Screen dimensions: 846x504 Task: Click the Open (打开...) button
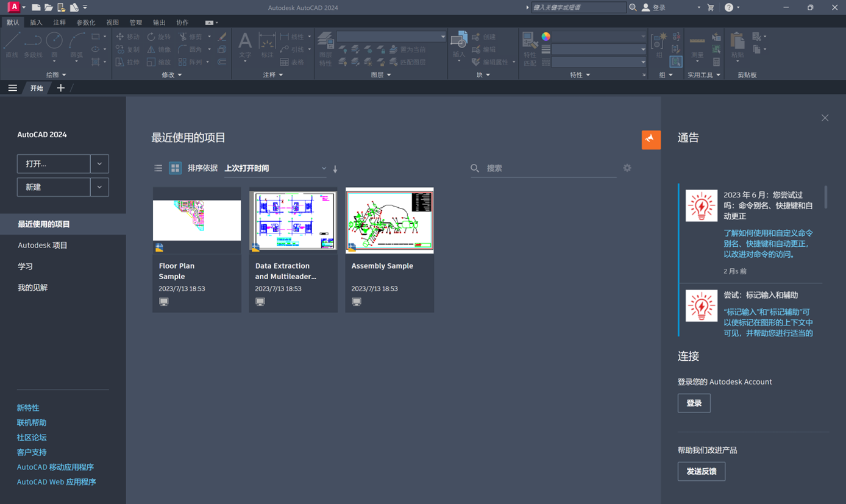pyautogui.click(x=54, y=164)
